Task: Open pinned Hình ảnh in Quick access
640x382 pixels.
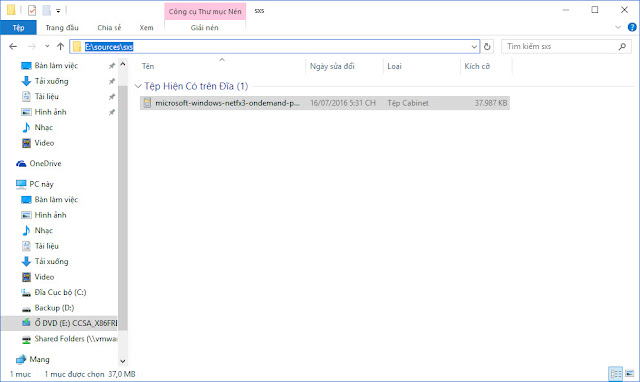Action: (x=50, y=112)
